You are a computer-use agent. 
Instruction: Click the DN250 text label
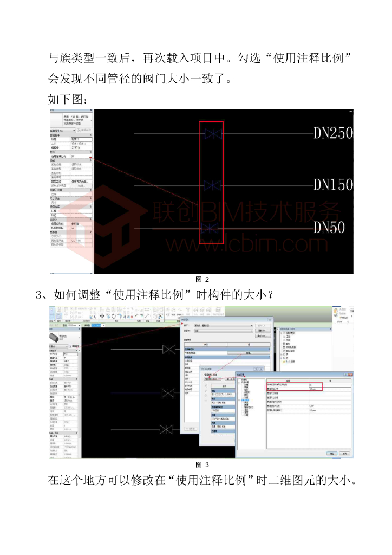coord(334,133)
